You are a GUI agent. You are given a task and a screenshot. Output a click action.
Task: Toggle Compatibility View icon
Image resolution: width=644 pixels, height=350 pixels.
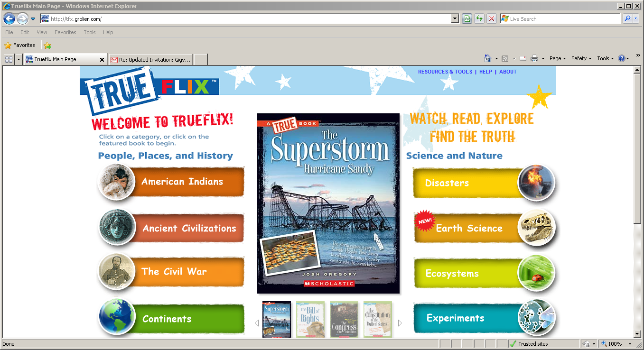point(467,19)
